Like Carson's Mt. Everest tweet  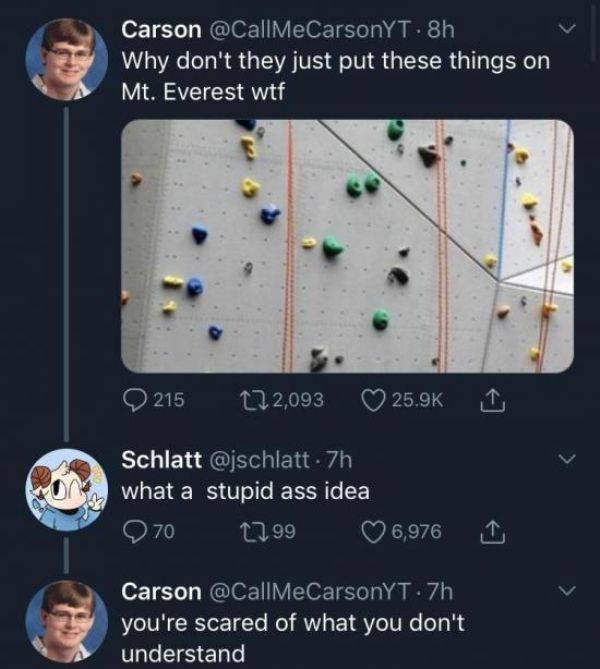pos(372,399)
